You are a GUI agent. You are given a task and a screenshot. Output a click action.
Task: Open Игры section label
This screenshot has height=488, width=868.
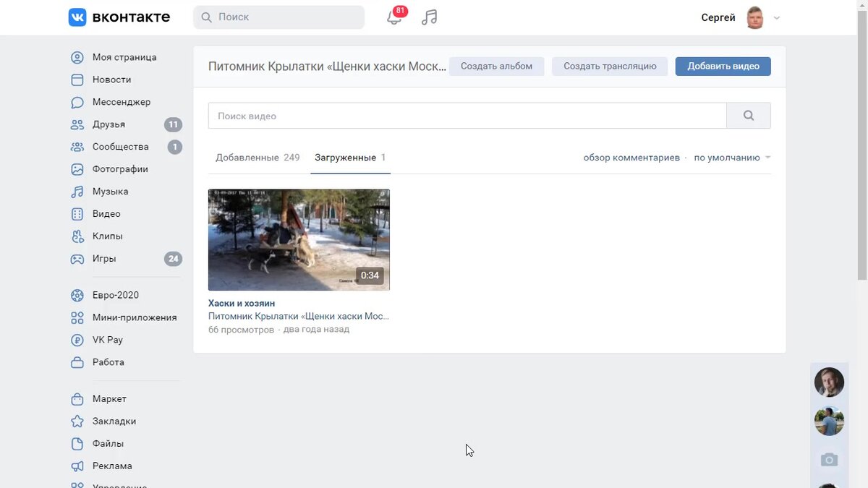(104, 259)
